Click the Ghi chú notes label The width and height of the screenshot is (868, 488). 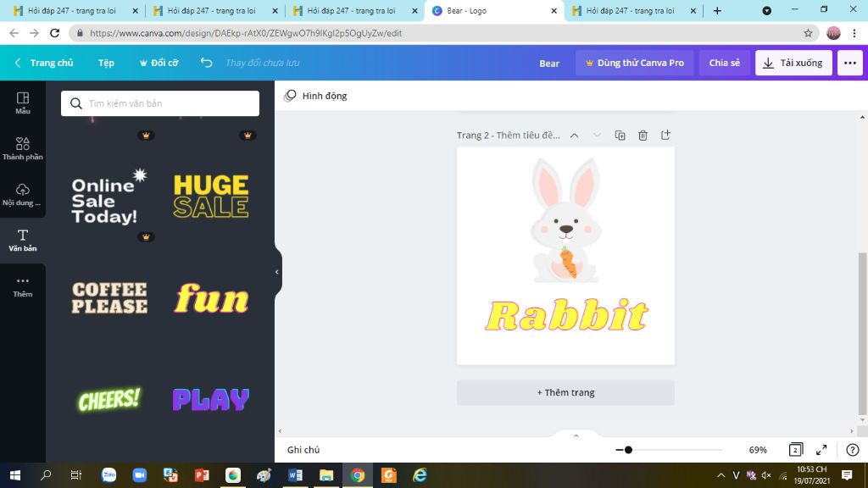[x=303, y=450]
